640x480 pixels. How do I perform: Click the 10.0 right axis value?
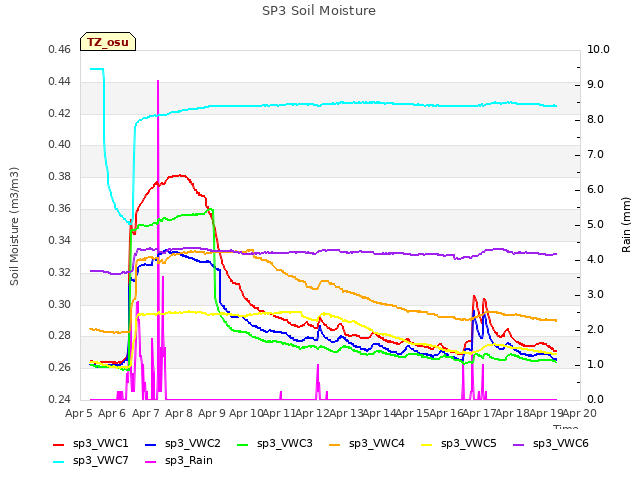598,50
